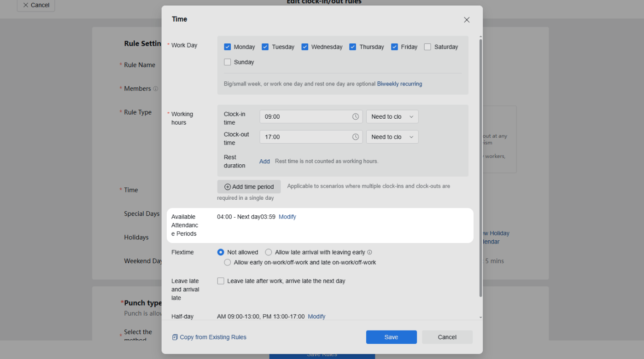Save the Time settings

click(x=392, y=337)
